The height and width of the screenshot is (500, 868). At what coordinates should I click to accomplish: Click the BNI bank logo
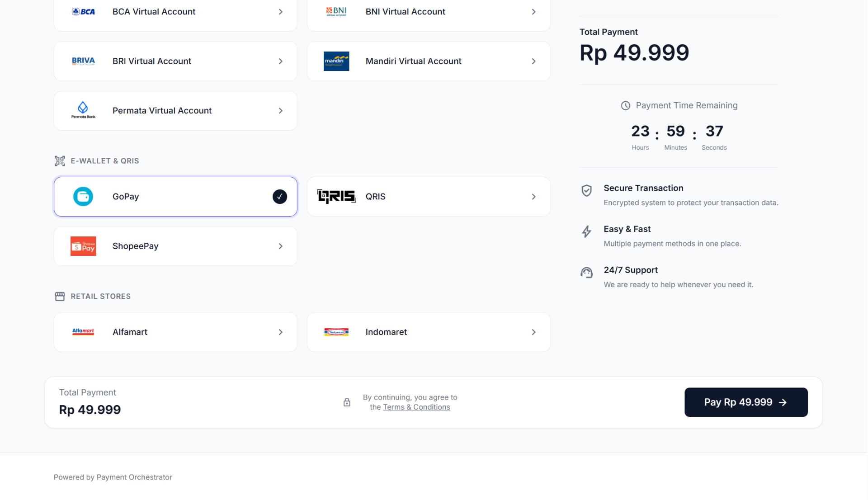[336, 12]
